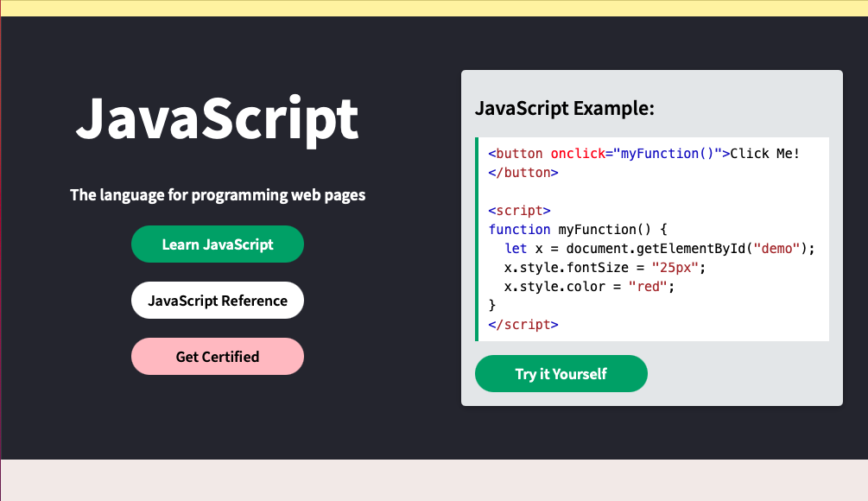
Task: Click the large JavaScript heading
Action: coord(218,119)
